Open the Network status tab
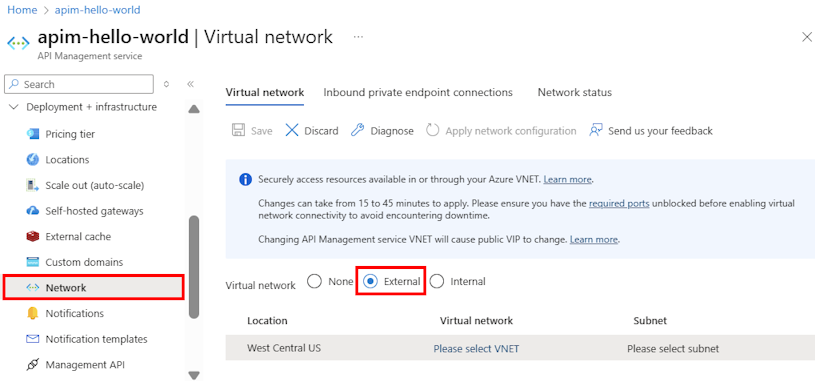815x381 pixels. coord(574,93)
